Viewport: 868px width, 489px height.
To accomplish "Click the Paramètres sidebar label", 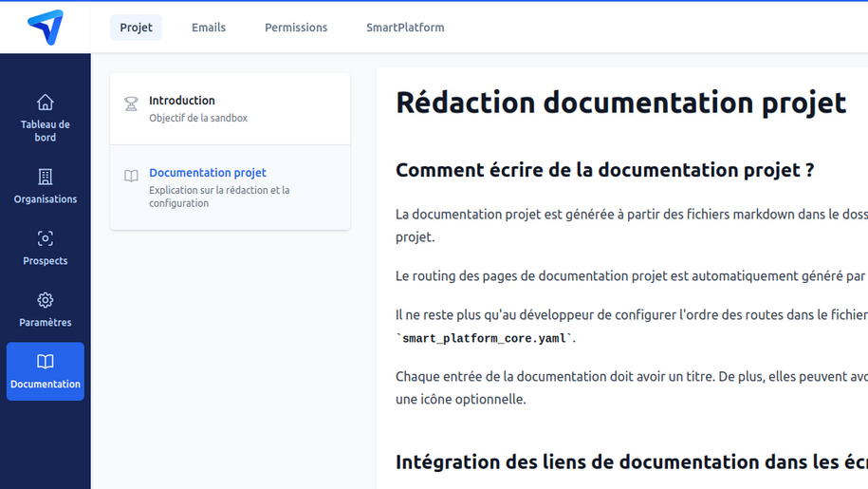I will coord(46,322).
